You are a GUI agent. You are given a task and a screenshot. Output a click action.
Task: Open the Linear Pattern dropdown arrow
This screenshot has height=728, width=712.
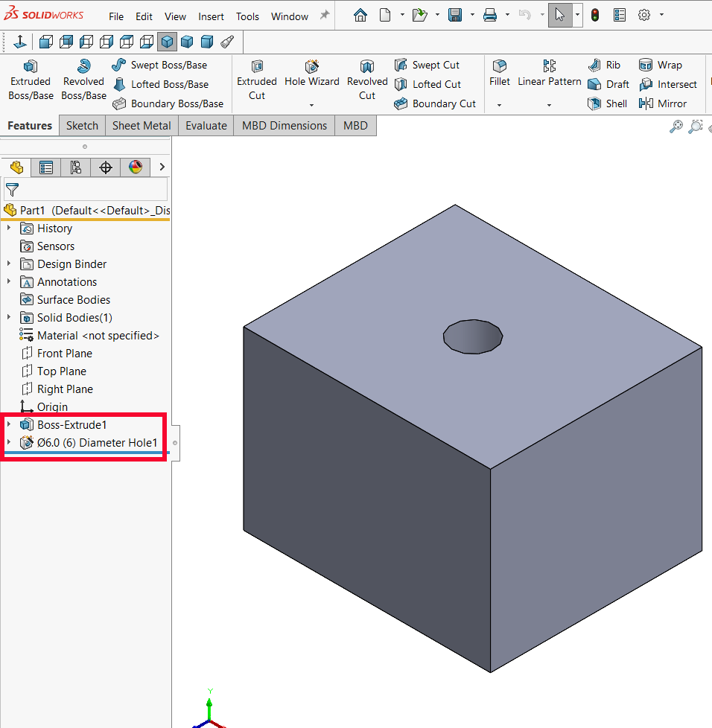click(549, 105)
